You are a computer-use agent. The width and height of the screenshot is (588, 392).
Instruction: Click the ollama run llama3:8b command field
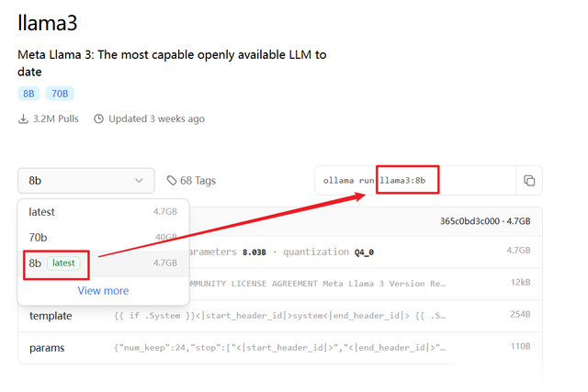point(415,181)
